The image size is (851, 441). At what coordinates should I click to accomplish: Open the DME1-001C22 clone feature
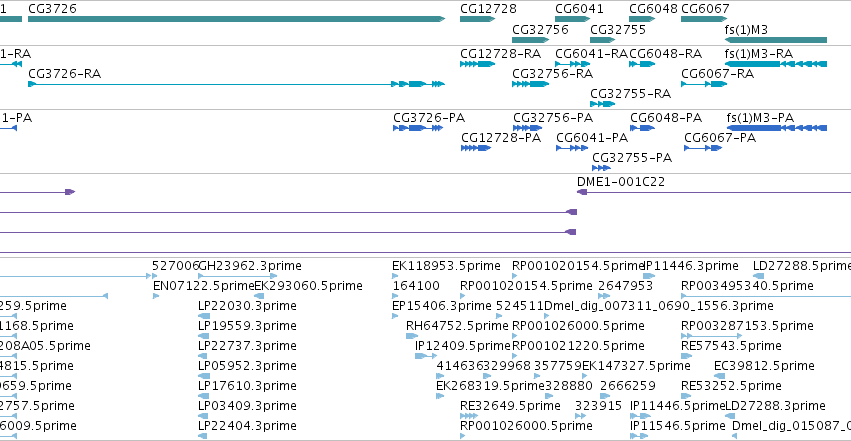(x=714, y=192)
